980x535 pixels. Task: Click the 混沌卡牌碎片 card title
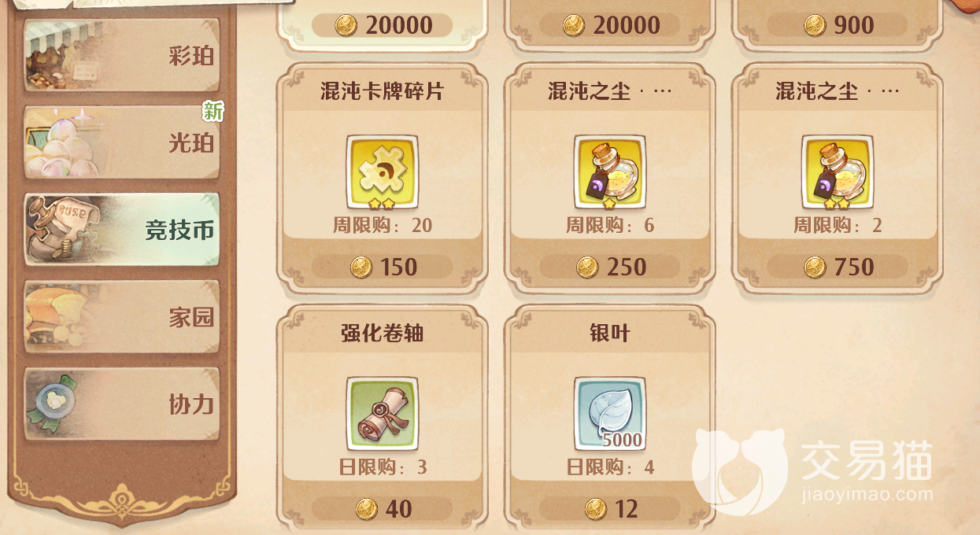coord(383,91)
